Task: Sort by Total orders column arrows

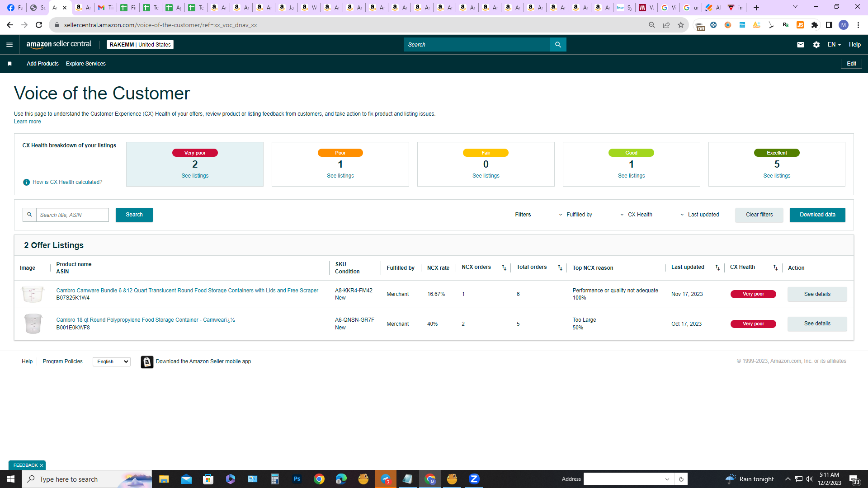Action: [x=560, y=268]
